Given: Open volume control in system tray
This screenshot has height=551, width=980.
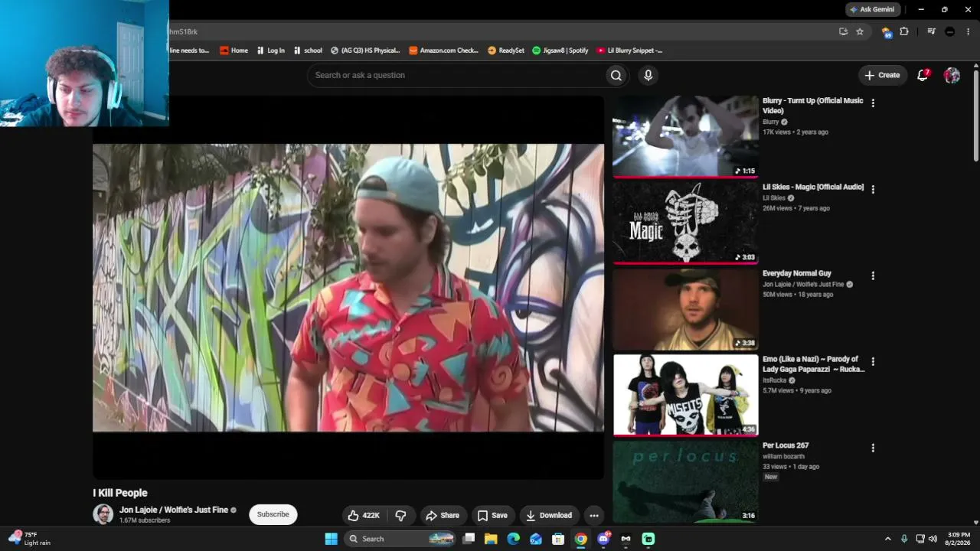Looking at the screenshot, I should click(933, 539).
